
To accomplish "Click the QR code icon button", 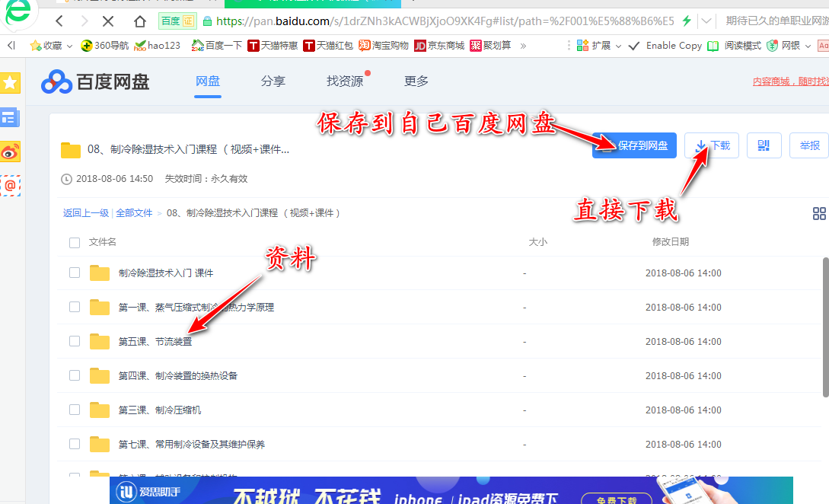I will pos(764,145).
